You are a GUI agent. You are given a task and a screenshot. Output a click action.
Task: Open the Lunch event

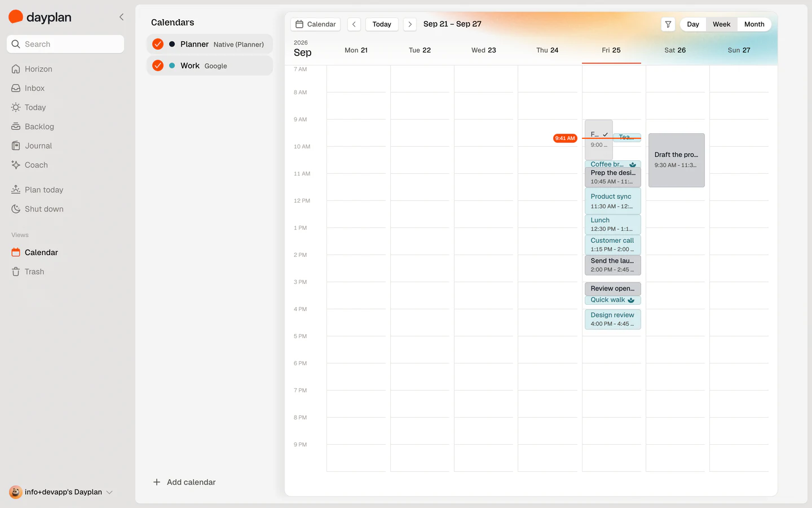click(x=613, y=224)
